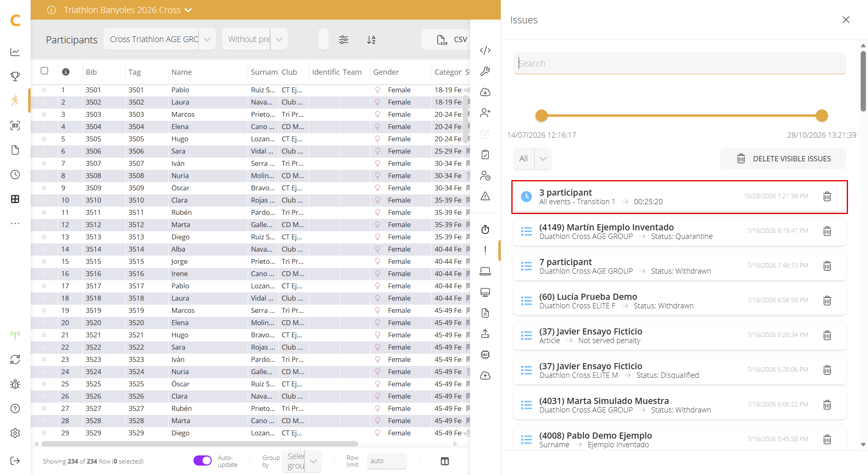
Task: Expand the All issues filter dropdown
Action: coord(533,158)
